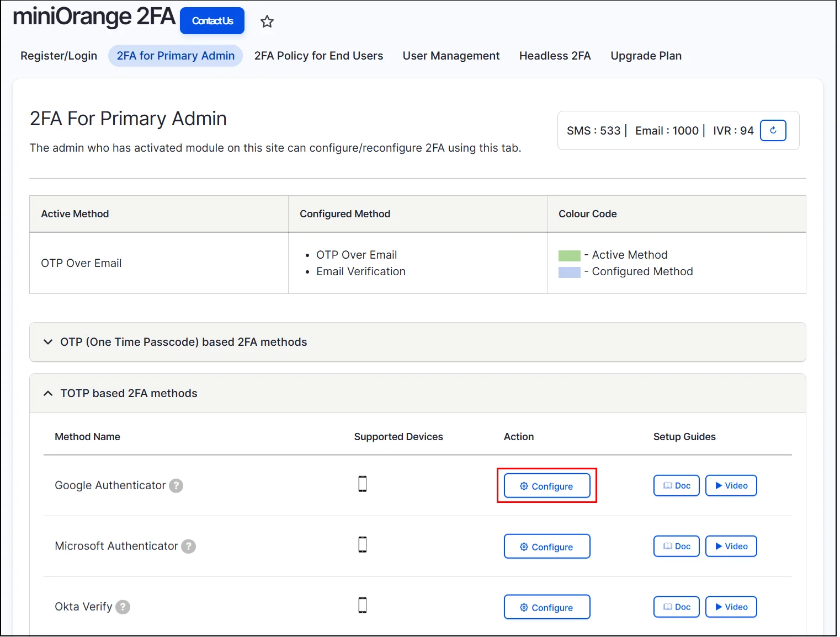This screenshot has height=637, width=840.
Task: Click the 'Google Authenticator' method name
Action: (x=110, y=486)
